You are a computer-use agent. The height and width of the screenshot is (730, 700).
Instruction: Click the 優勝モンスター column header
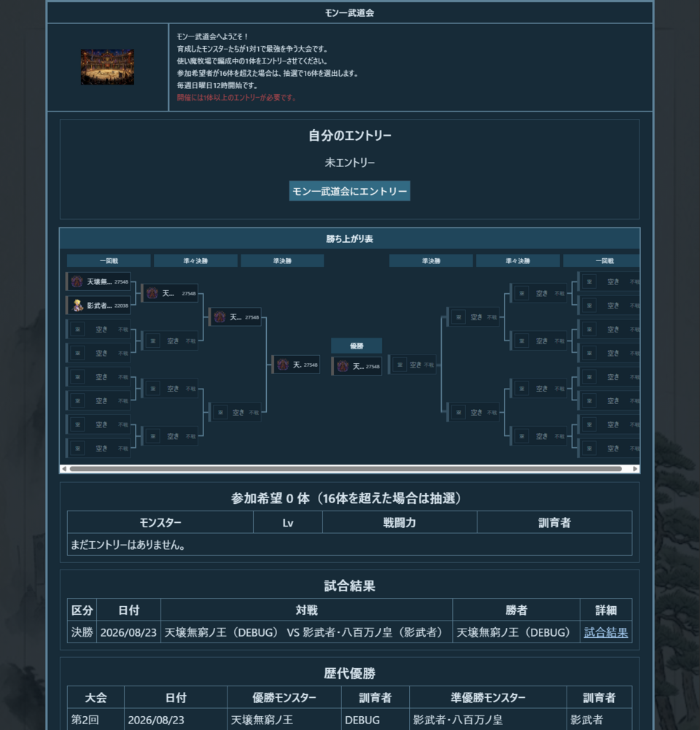(284, 697)
